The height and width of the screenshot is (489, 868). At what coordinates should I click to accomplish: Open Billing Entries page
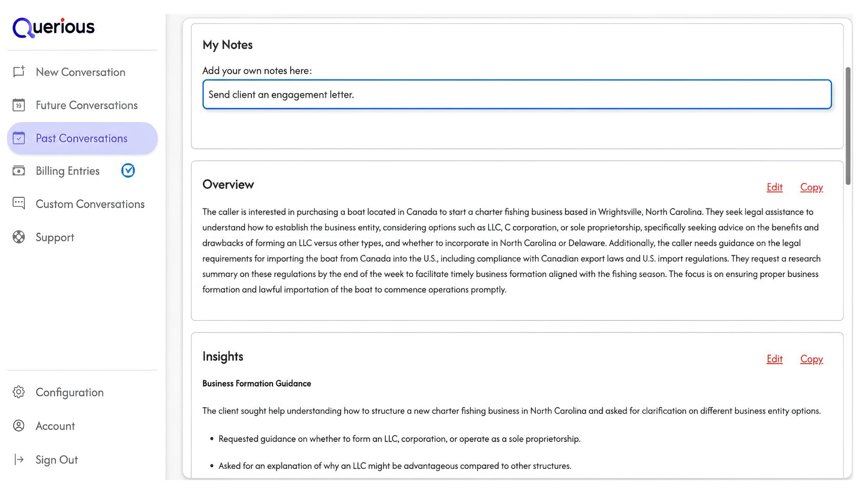point(67,171)
